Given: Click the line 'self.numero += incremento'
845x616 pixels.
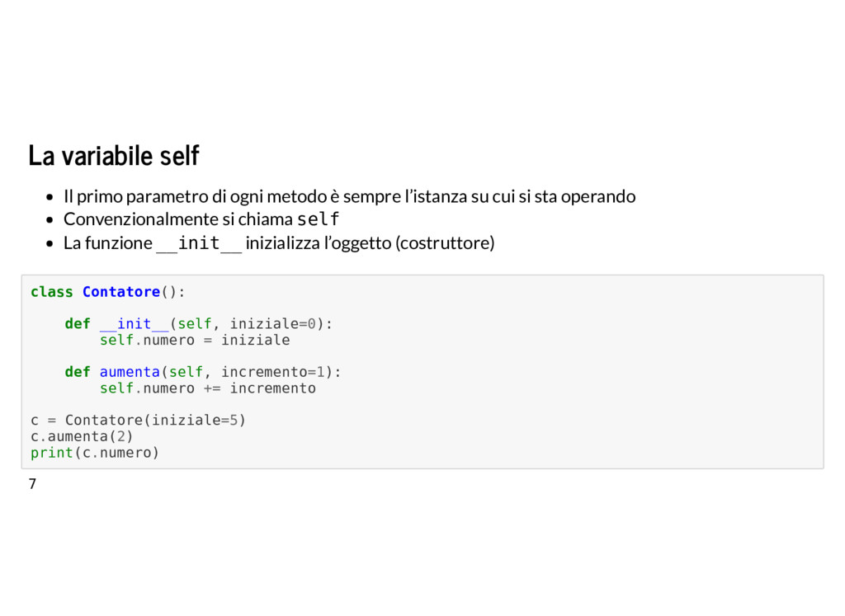Looking at the screenshot, I should [207, 388].
